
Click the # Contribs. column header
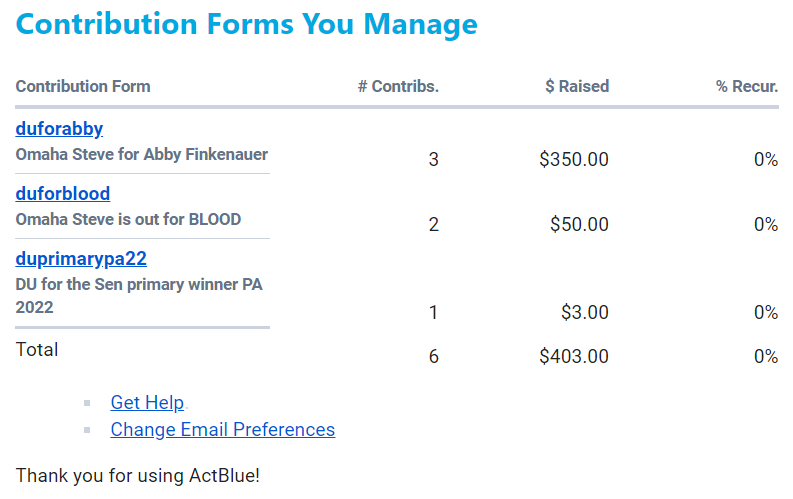pos(398,86)
